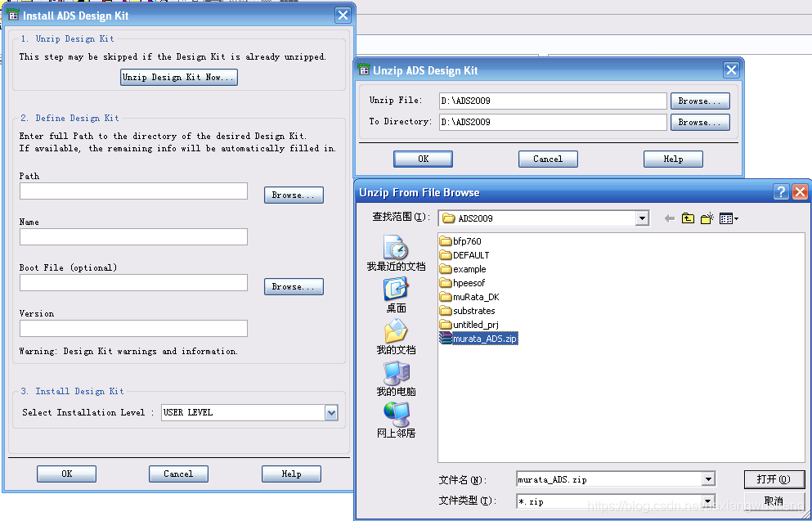Screen dimensions: 812x521
Task: Expand the file name dropdown arrow
Action: pyautogui.click(x=709, y=479)
